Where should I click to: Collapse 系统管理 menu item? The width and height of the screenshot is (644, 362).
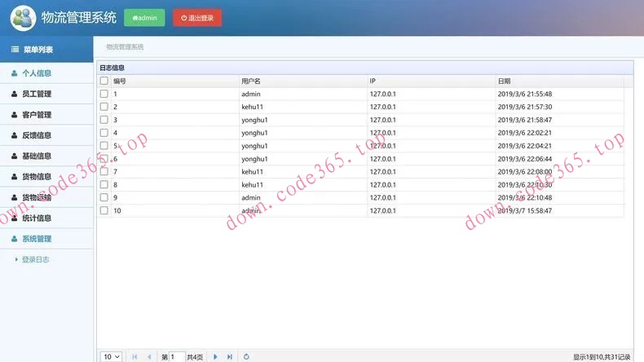tap(46, 239)
